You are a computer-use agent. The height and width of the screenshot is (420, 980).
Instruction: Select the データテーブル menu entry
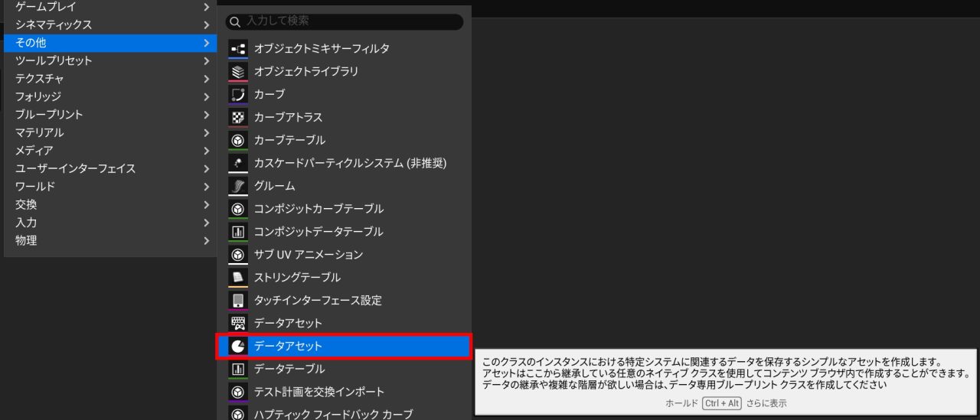(x=289, y=369)
